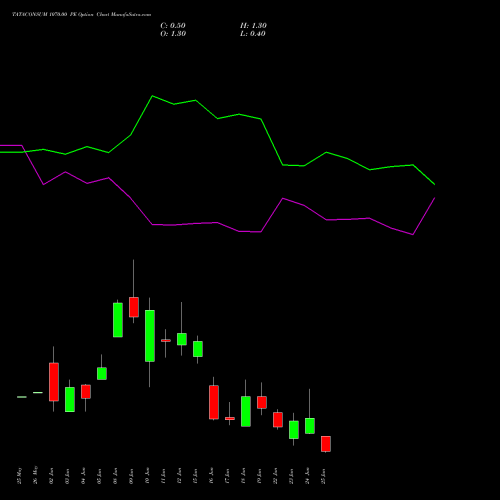Select the red candlestick above 09 Jun
Viewport: 500px width, 500px height.
coord(134,307)
